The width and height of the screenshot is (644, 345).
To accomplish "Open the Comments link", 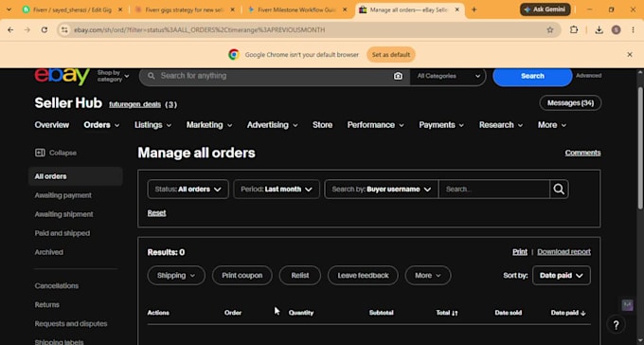I will click(582, 153).
